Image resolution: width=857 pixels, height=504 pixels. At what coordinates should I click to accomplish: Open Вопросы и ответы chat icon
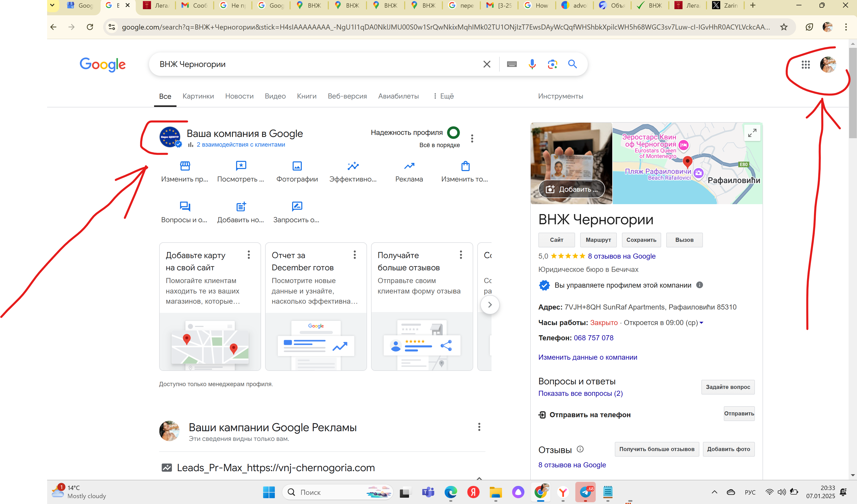[x=185, y=207]
